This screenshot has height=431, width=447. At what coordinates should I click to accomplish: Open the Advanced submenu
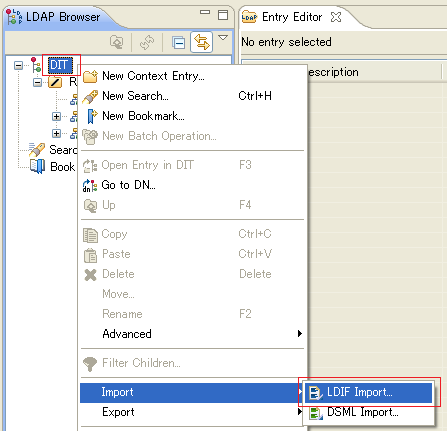(x=192, y=334)
